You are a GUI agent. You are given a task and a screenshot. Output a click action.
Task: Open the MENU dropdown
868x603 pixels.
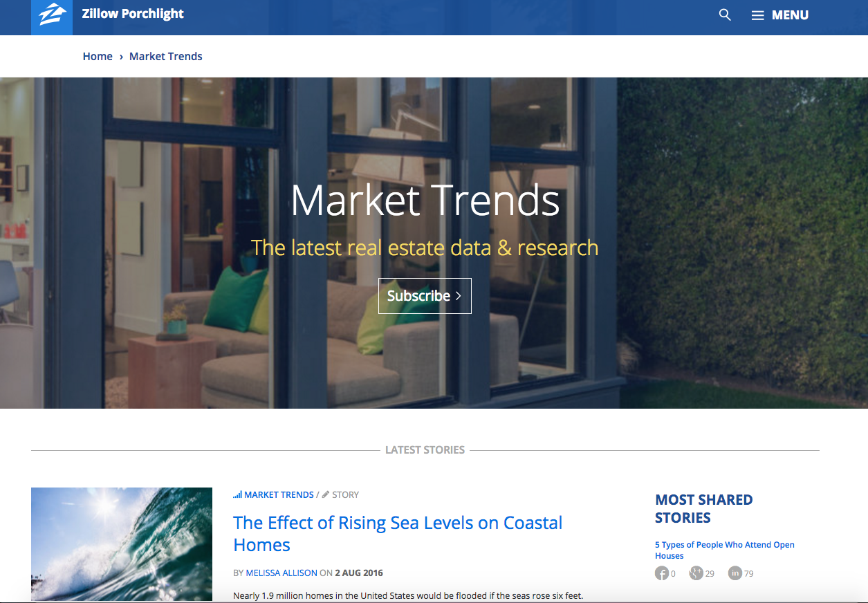(788, 15)
